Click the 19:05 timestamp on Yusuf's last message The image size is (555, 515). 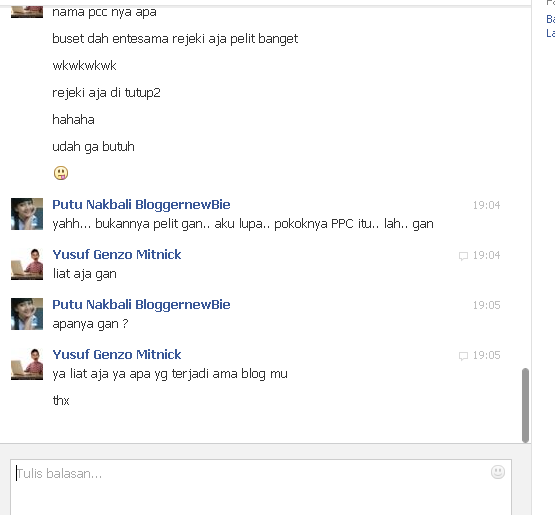pyautogui.click(x=486, y=355)
